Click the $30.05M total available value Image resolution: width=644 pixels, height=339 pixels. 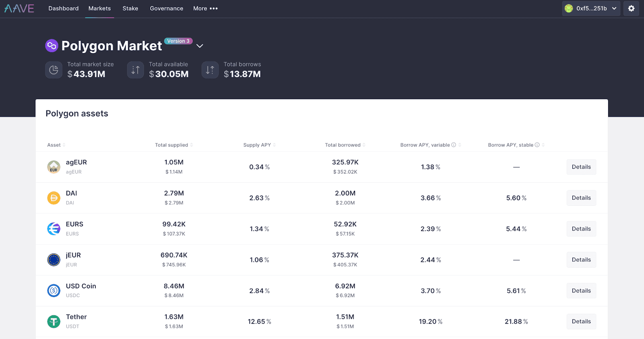coord(169,74)
